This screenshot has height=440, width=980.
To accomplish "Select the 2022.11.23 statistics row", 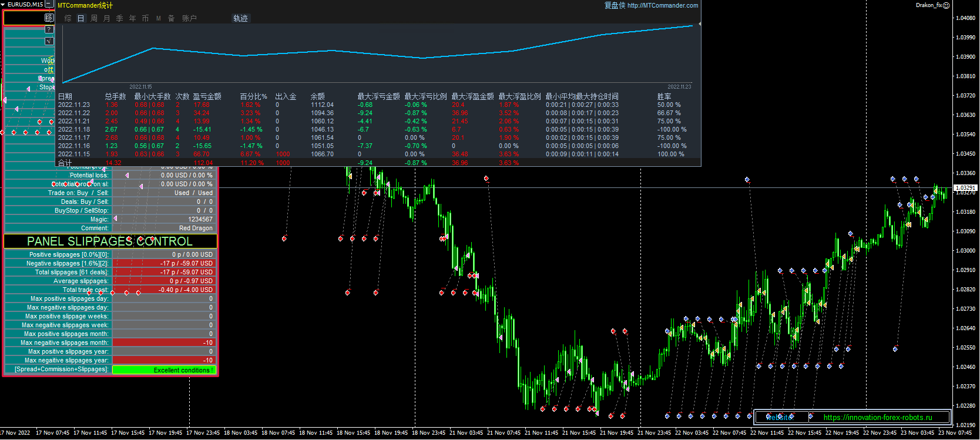I will [74, 105].
